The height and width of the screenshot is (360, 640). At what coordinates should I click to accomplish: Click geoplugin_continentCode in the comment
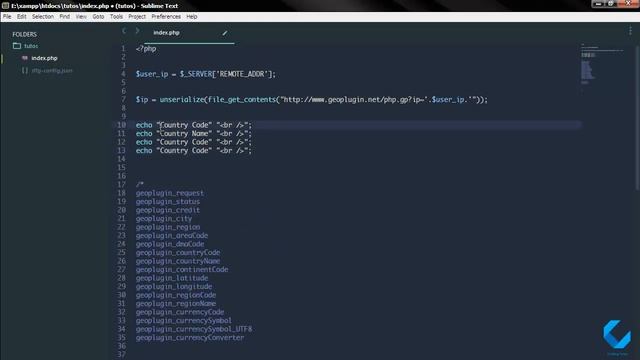(182, 270)
